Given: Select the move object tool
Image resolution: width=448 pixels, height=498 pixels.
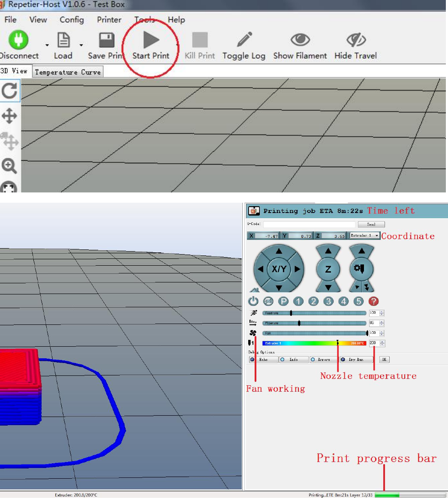Looking at the screenshot, I should click(x=9, y=141).
